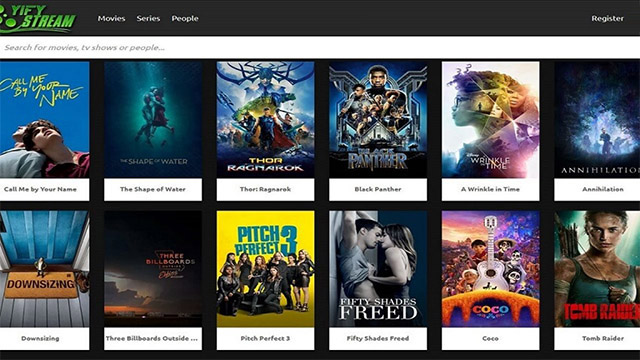Image resolution: width=640 pixels, height=360 pixels.
Task: Open The Shape of Water poster
Action: (x=153, y=120)
